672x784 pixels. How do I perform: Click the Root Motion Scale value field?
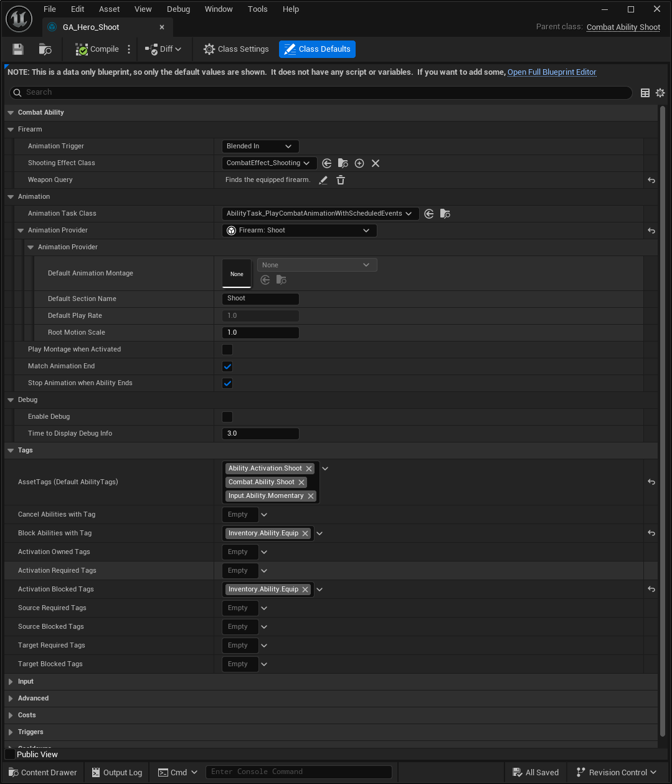coord(260,333)
